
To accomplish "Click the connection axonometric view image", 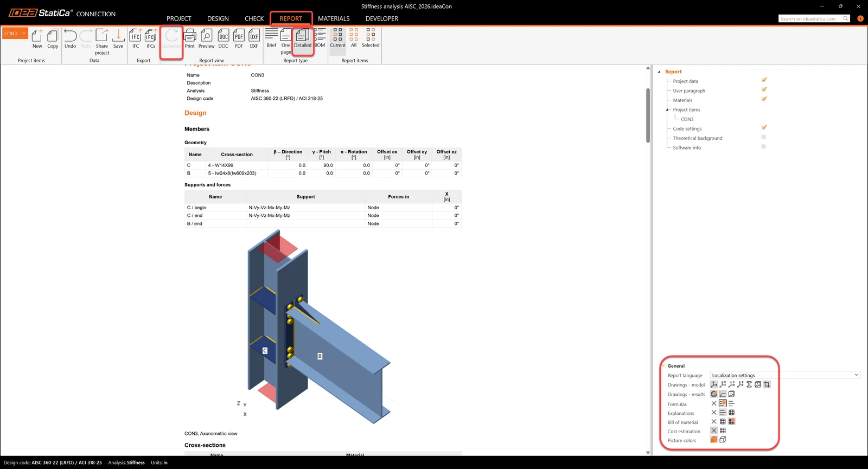I will tap(318, 326).
